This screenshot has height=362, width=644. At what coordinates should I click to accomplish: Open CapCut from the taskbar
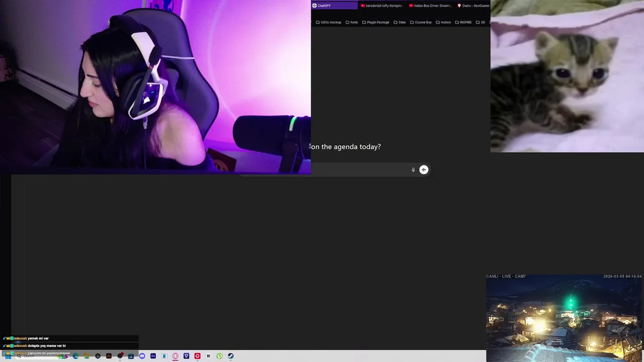pos(208,356)
